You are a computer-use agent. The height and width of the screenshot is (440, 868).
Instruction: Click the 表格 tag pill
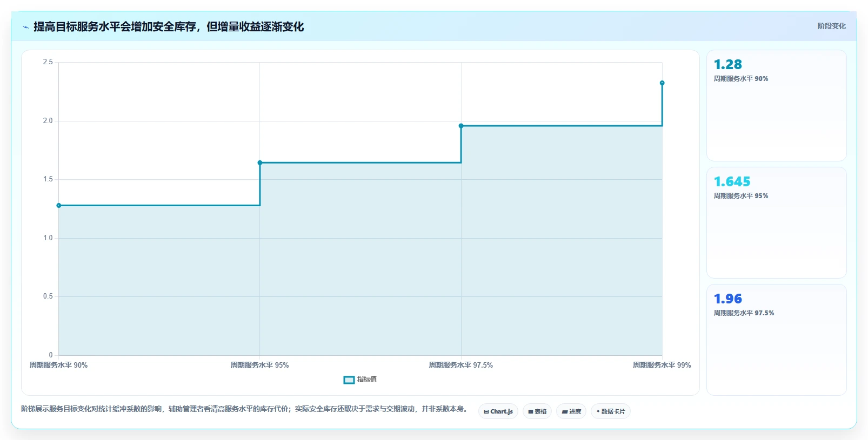pos(537,411)
